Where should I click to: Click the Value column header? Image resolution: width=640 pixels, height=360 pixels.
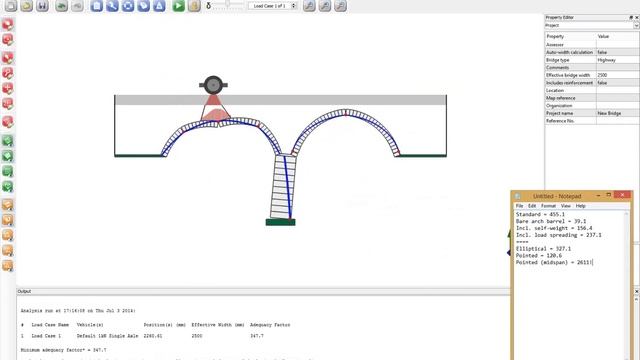coord(618,36)
